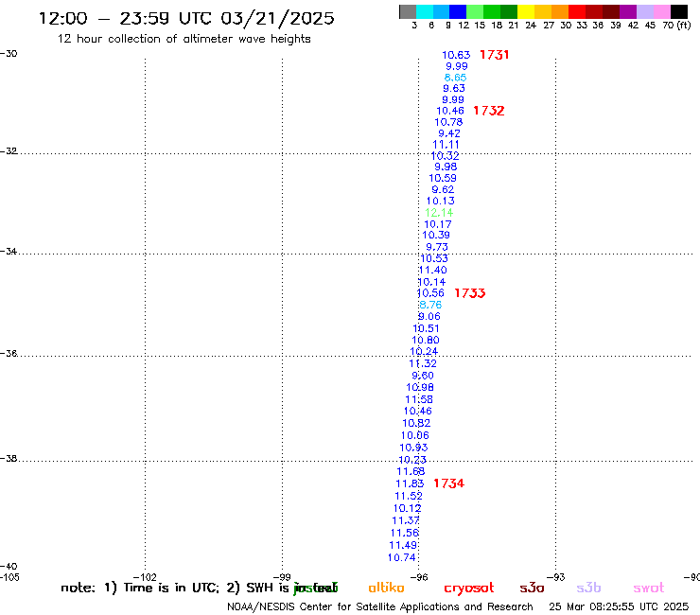Select the -38 latitude axis label
Screen dimensions: 700x615
9,459
